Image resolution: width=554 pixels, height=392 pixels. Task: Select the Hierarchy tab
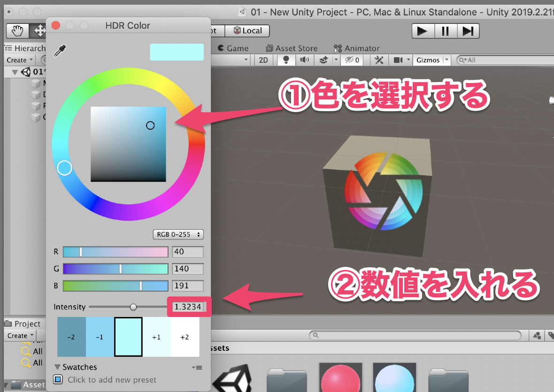coord(25,48)
